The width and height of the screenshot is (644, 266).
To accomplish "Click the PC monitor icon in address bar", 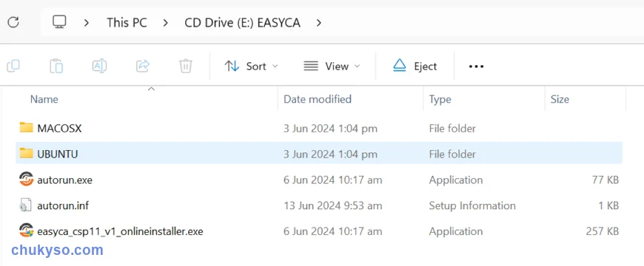I will pos(59,22).
